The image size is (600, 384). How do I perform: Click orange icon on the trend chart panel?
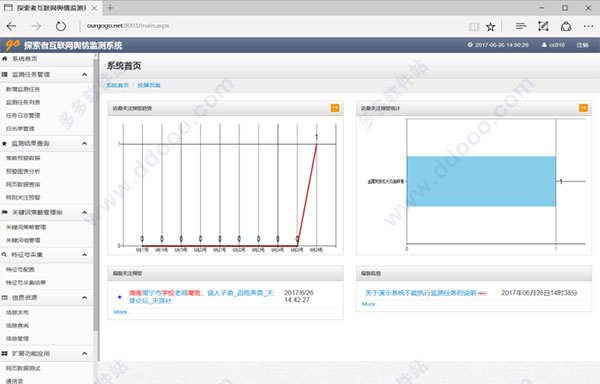click(335, 108)
